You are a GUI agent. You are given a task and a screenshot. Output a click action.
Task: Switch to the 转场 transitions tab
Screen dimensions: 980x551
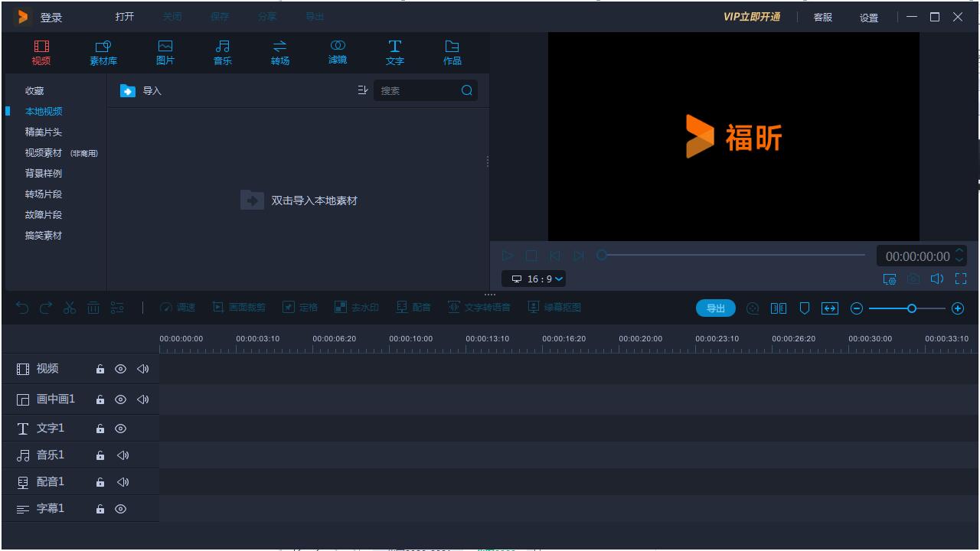pyautogui.click(x=279, y=52)
